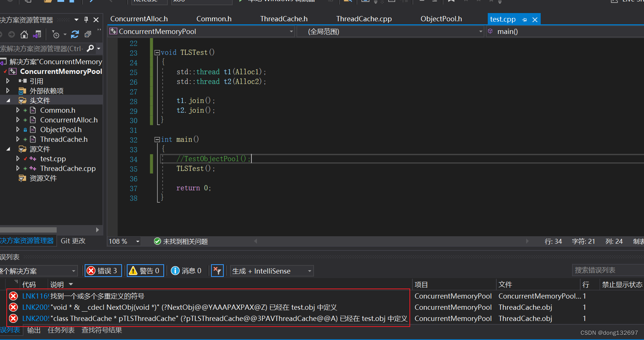Viewport: 644px width, 340px height.
Task: Click the 搜索错误列表 search box
Action: [x=608, y=270]
